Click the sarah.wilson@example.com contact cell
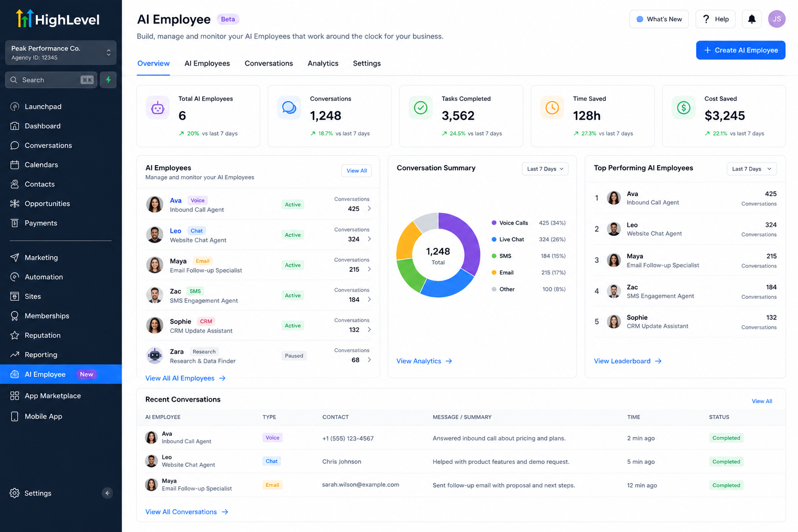The image size is (798, 532). tap(361, 485)
